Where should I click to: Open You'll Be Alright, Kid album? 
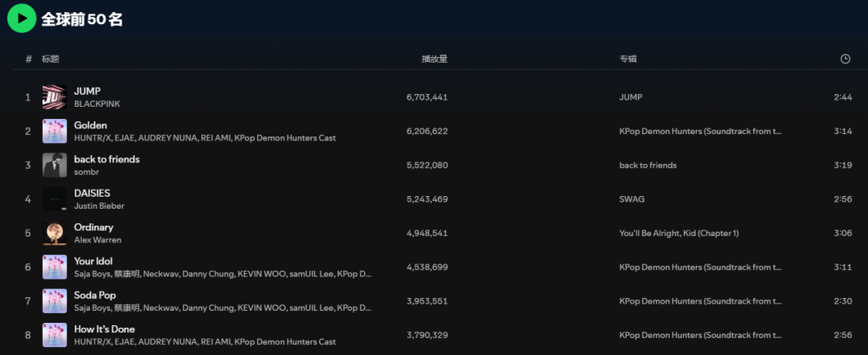pyautogui.click(x=678, y=233)
